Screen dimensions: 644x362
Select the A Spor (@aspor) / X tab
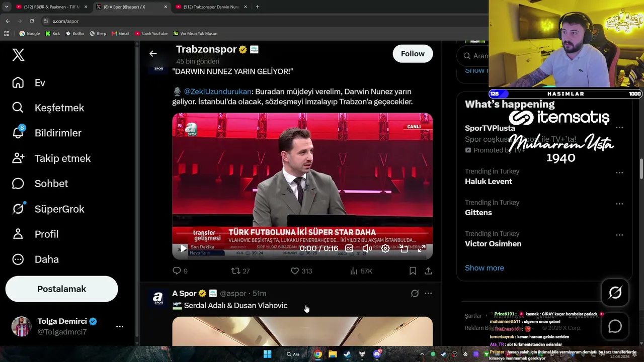tap(132, 7)
